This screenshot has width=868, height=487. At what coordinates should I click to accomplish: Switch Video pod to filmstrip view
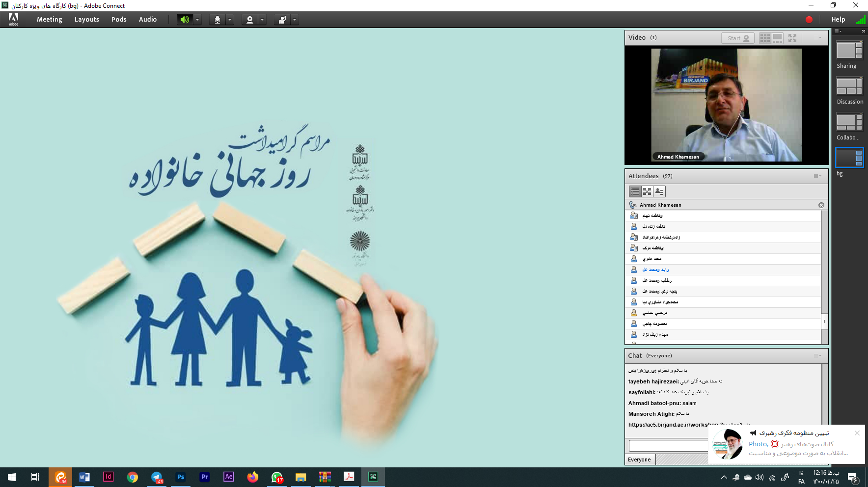coord(777,38)
